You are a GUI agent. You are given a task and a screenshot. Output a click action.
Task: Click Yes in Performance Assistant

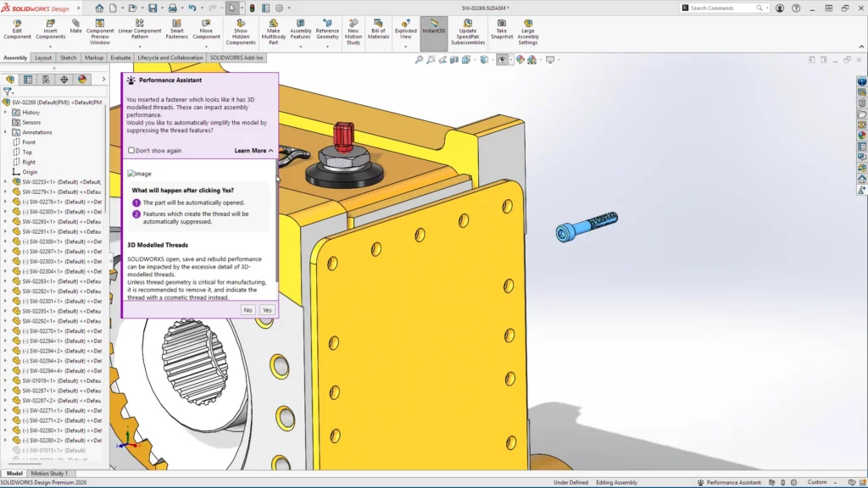(x=267, y=310)
